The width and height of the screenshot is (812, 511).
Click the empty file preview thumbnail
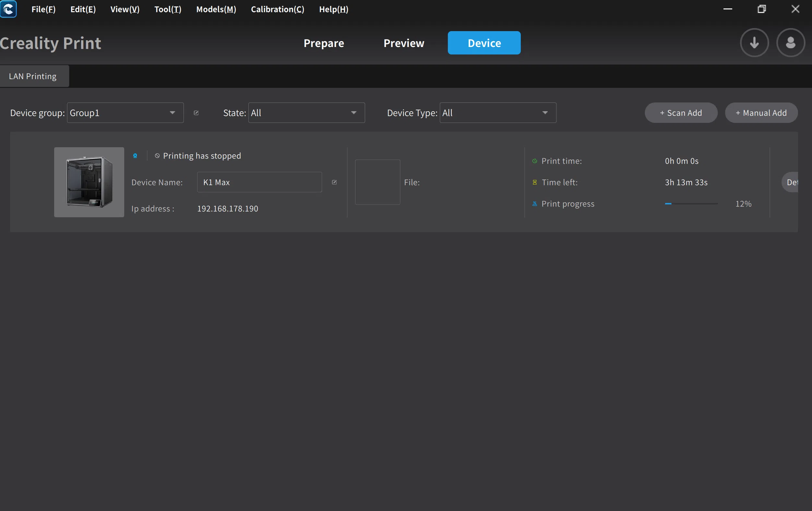[x=377, y=182]
